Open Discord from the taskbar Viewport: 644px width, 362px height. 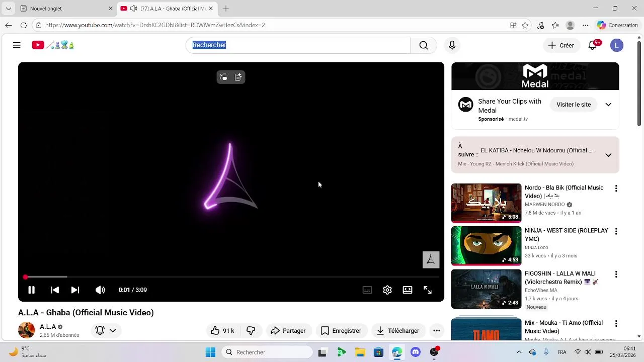pos(416,352)
